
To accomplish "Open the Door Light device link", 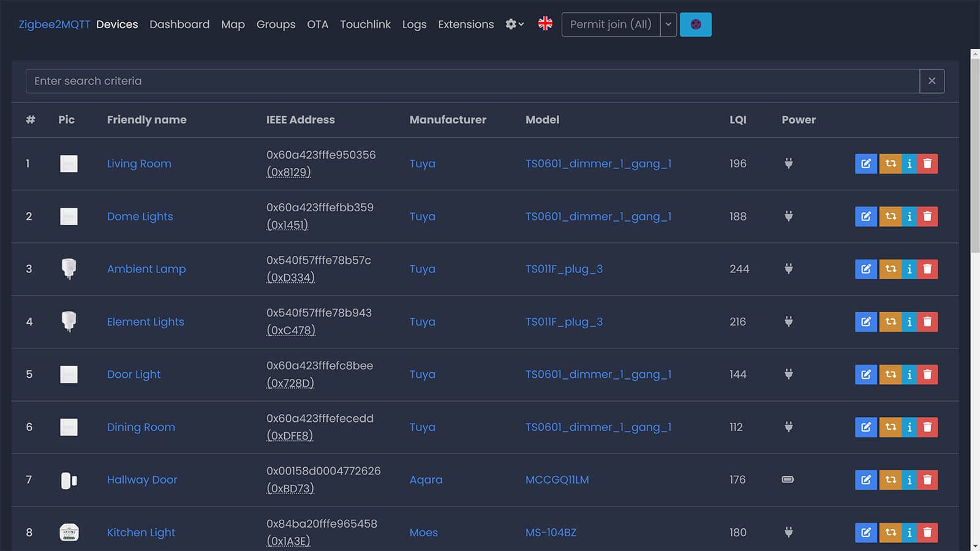I will tap(134, 374).
